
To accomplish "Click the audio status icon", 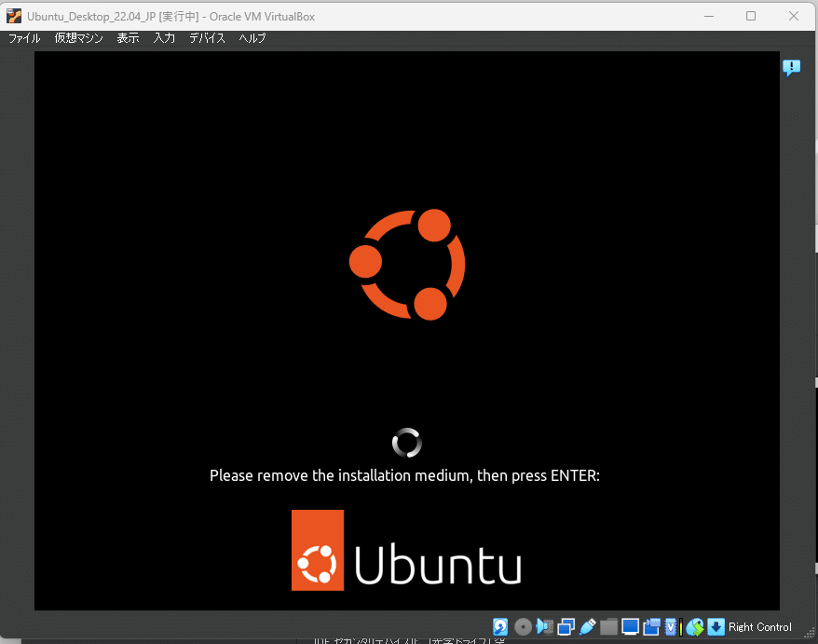I will (x=544, y=626).
